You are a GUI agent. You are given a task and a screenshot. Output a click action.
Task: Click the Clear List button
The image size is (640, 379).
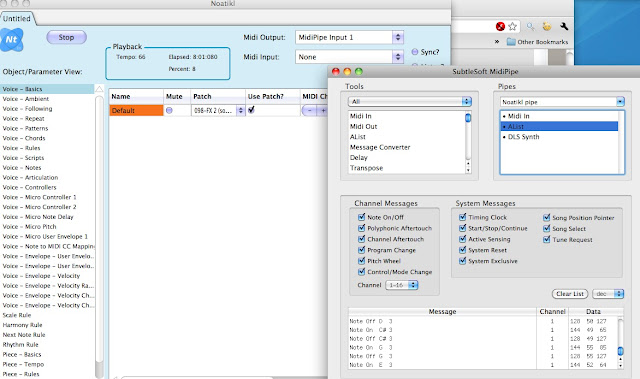click(570, 294)
